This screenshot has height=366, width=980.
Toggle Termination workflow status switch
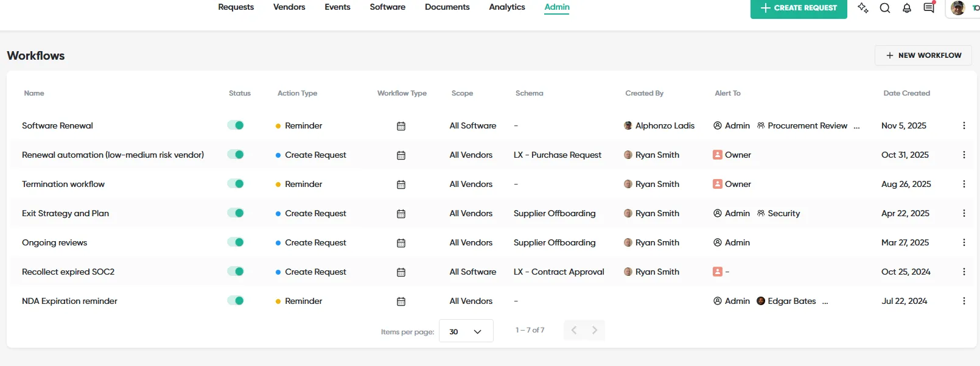click(x=236, y=183)
